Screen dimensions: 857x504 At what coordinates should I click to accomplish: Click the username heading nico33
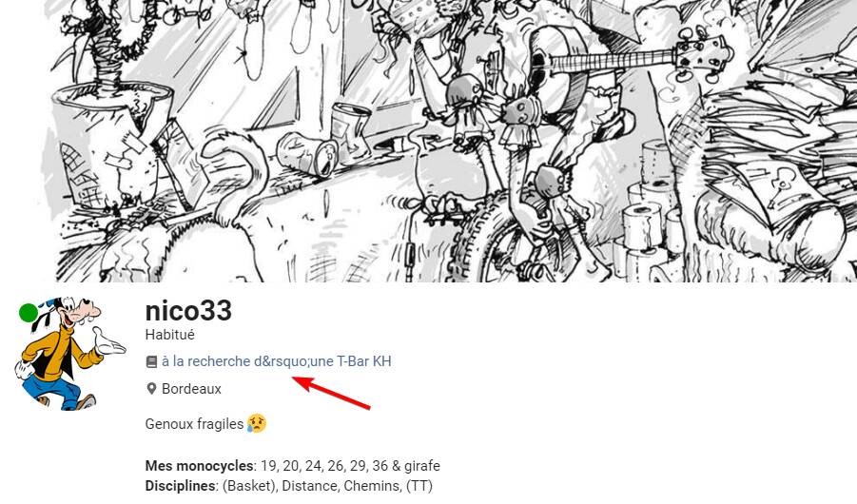[x=188, y=311]
